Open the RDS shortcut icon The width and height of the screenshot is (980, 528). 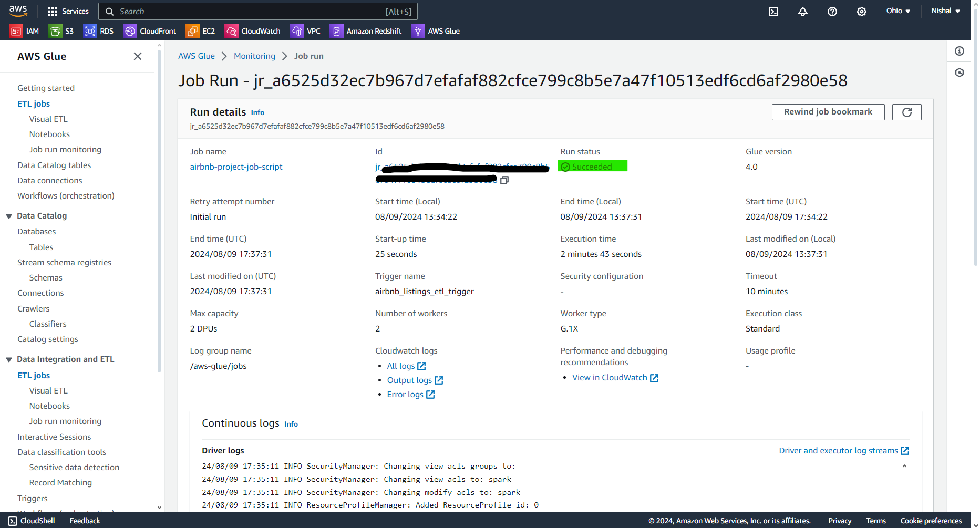tap(90, 31)
